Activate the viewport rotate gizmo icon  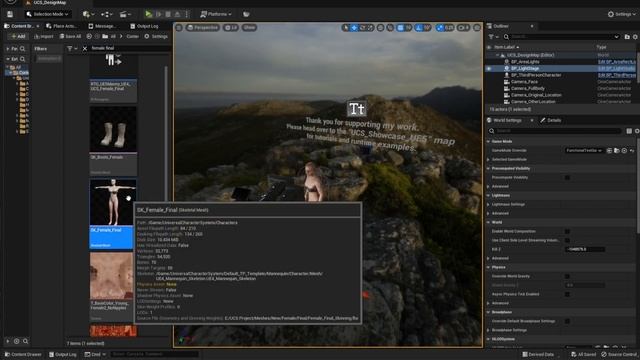tap(362, 28)
